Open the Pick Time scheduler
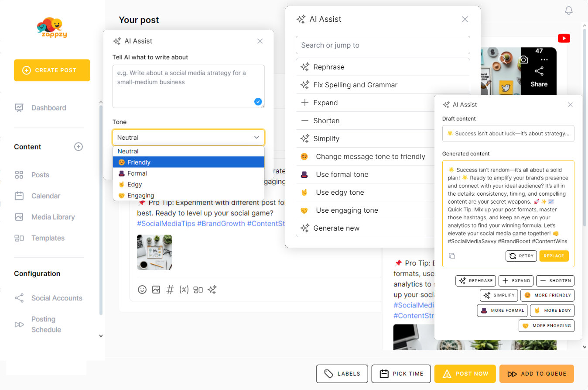 [x=401, y=374]
